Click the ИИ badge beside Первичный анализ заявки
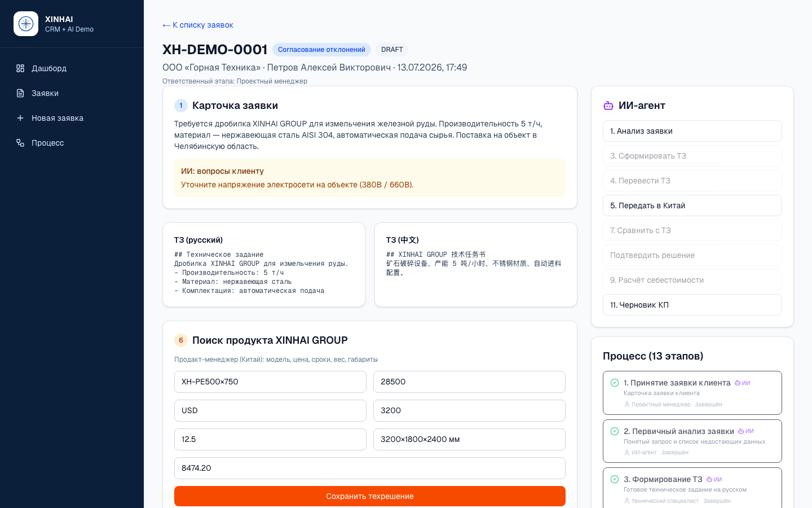The height and width of the screenshot is (508, 812). [745, 431]
